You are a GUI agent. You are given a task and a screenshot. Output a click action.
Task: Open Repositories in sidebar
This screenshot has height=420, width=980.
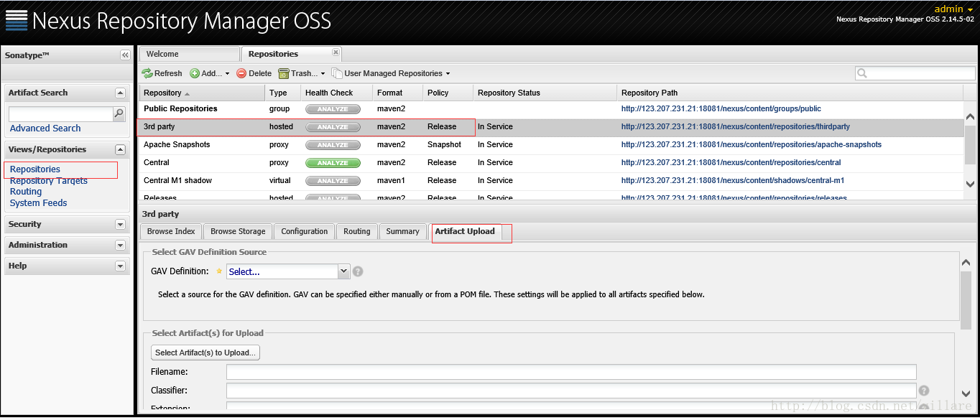(x=35, y=169)
